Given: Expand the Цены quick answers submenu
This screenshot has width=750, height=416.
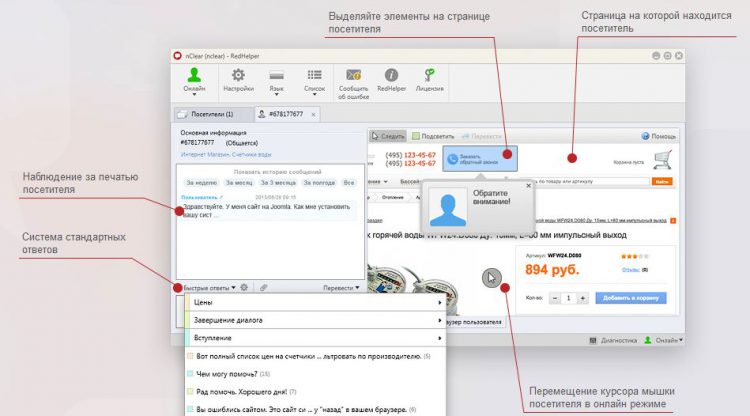Looking at the screenshot, I should pyautogui.click(x=315, y=302).
